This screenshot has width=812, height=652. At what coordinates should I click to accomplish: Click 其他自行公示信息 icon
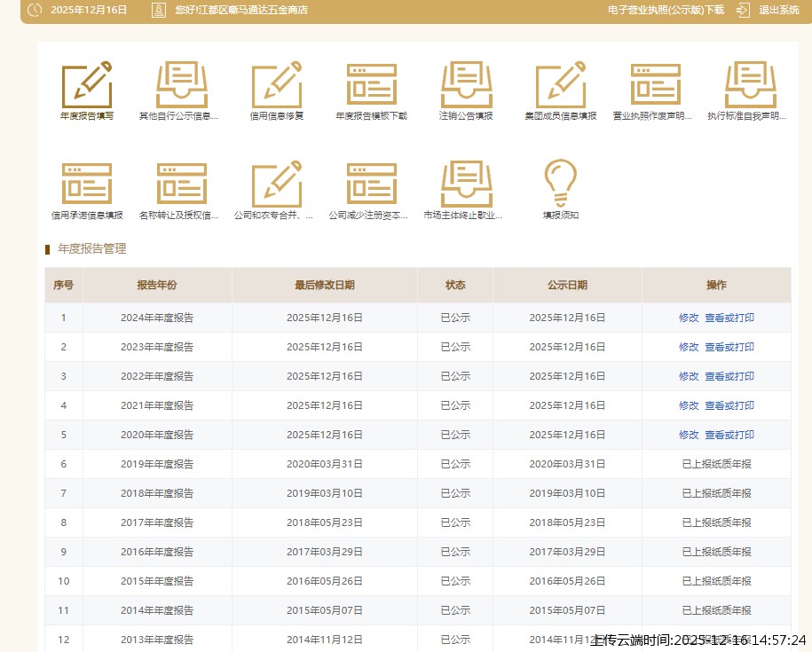click(181, 85)
